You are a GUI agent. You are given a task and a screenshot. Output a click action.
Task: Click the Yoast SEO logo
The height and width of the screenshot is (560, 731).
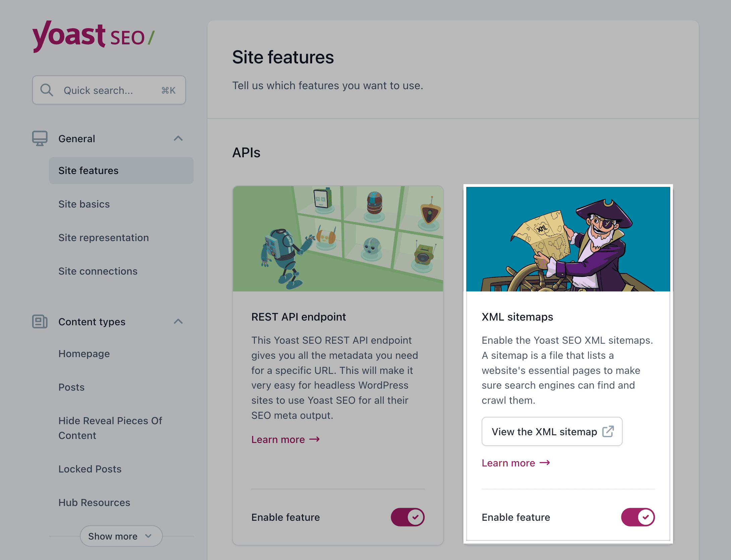93,37
